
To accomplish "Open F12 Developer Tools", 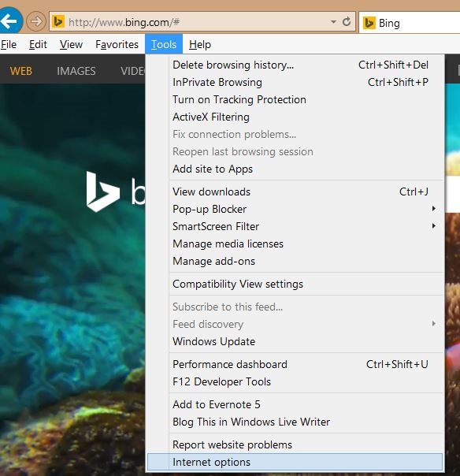I will (x=295, y=381).
